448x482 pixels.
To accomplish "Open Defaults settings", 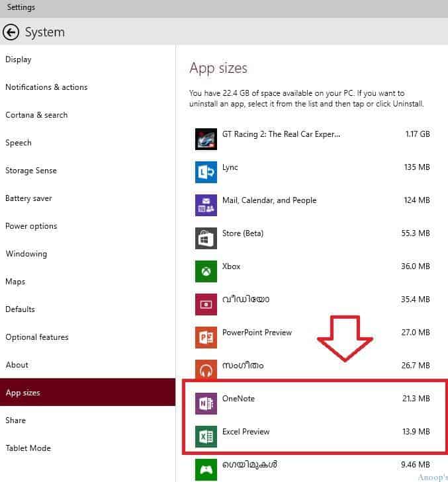I will pyautogui.click(x=88, y=309).
